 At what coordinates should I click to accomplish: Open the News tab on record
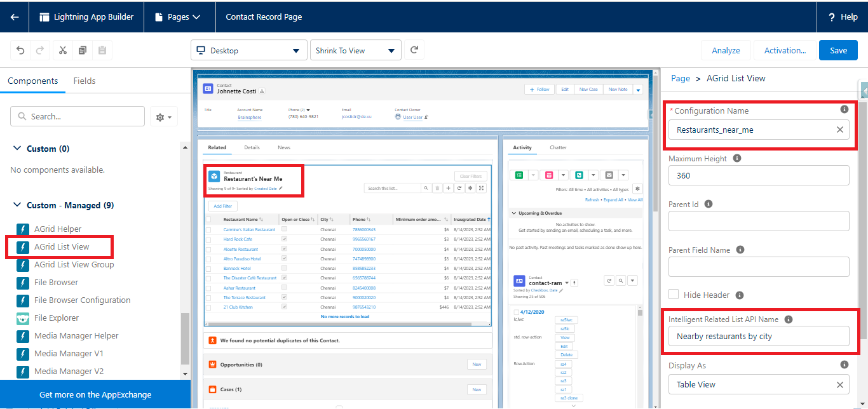tap(284, 147)
